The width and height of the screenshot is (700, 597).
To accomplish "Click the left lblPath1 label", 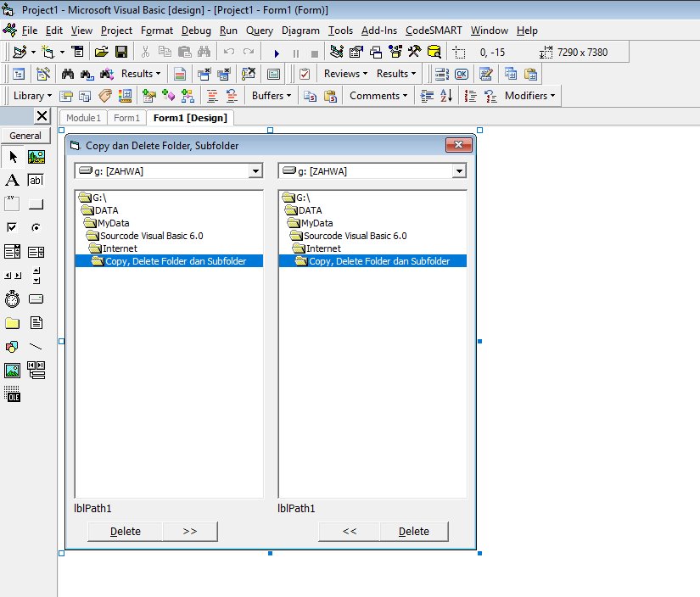I will pyautogui.click(x=92, y=508).
